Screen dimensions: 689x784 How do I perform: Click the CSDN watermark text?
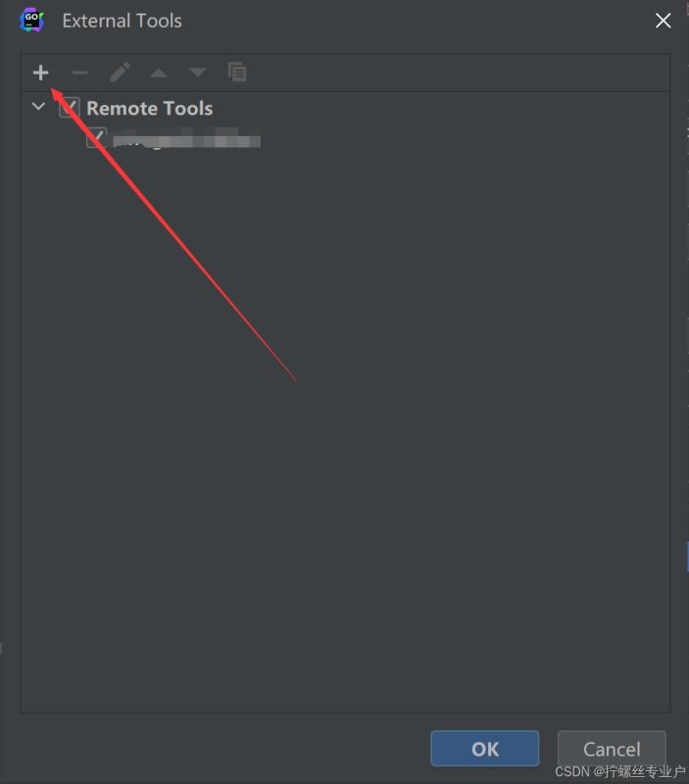tap(620, 771)
